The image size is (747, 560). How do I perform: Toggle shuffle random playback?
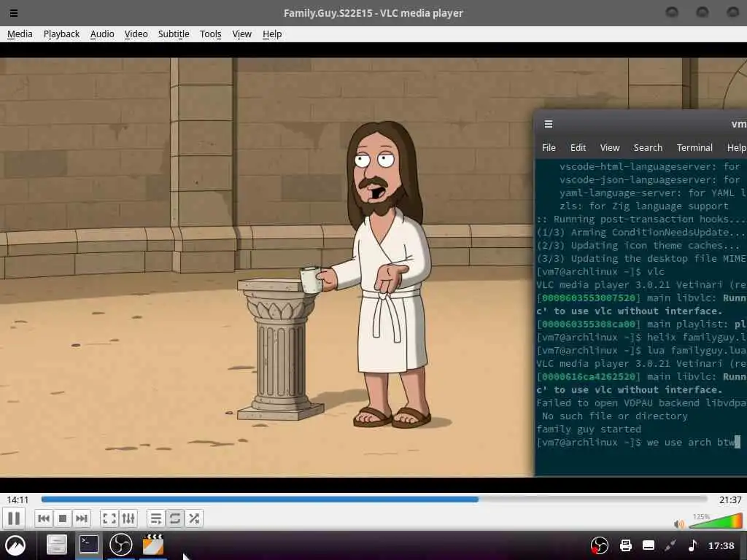194,518
